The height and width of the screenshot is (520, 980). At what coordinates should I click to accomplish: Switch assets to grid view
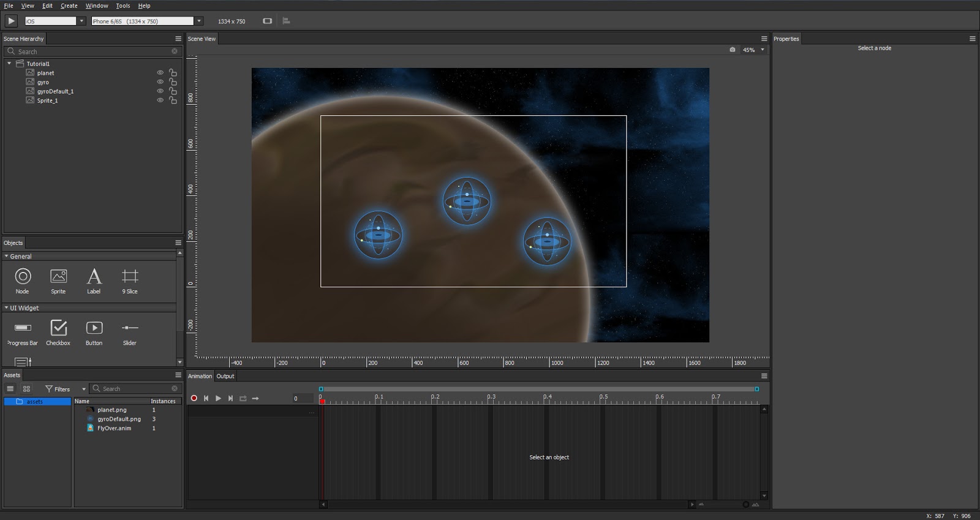(x=26, y=388)
